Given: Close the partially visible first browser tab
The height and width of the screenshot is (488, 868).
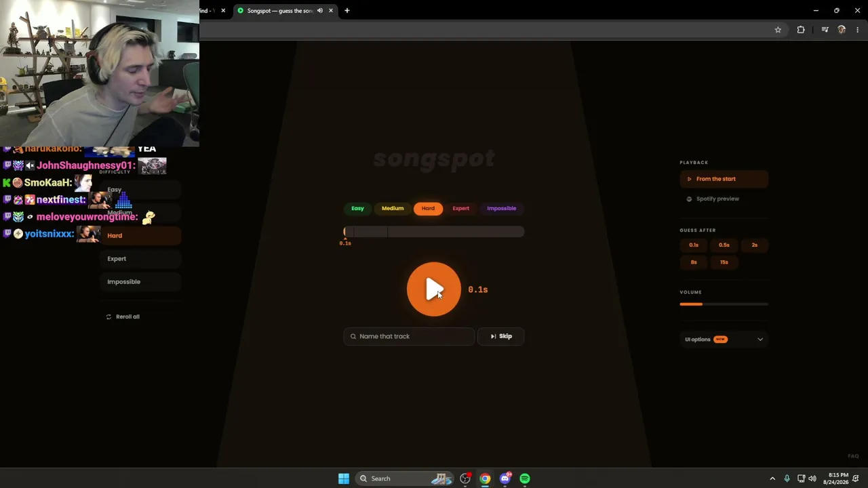Looking at the screenshot, I should [223, 11].
